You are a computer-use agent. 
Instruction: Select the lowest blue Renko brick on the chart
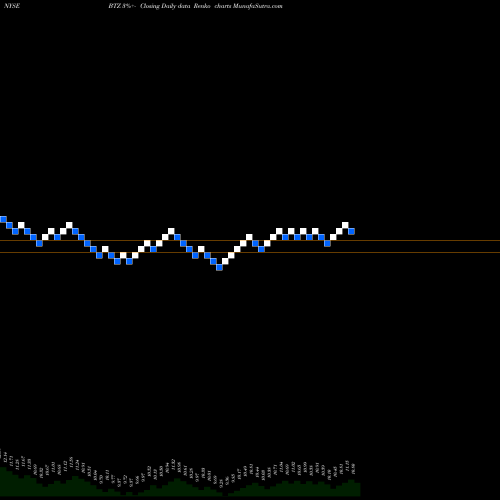pyautogui.click(x=219, y=267)
